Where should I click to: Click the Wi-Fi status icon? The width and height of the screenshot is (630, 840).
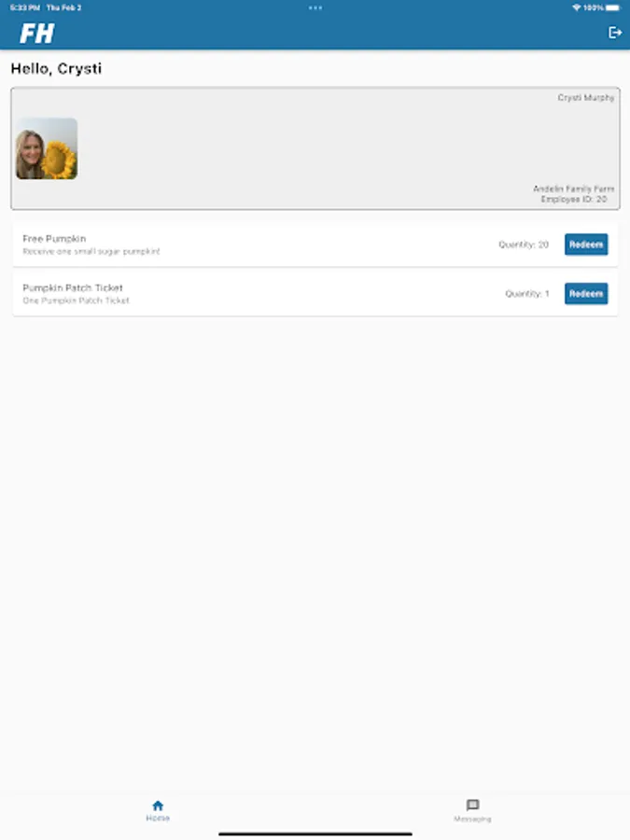pyautogui.click(x=577, y=7)
